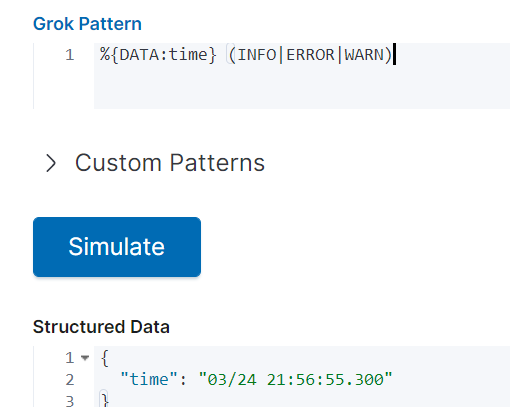The height and width of the screenshot is (407, 510).
Task: Click the opening parenthesis before INFO
Action: 232,55
